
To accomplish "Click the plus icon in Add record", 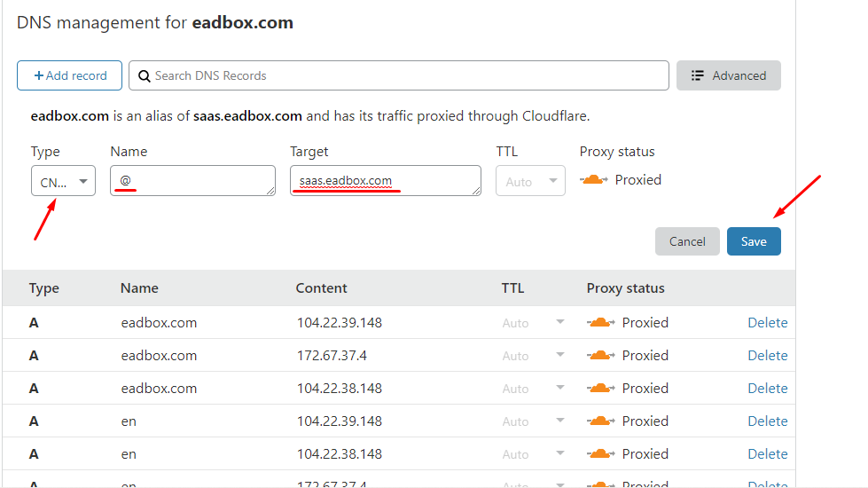I will tap(39, 75).
